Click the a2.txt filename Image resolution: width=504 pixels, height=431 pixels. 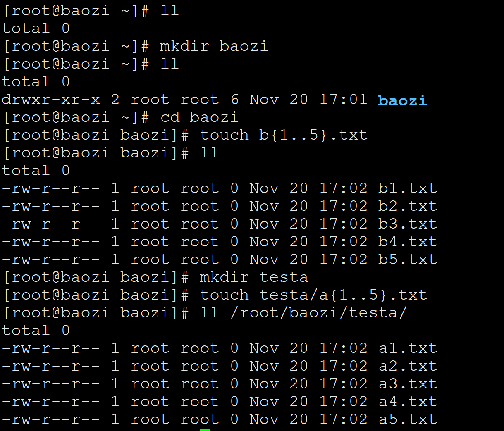click(x=408, y=366)
